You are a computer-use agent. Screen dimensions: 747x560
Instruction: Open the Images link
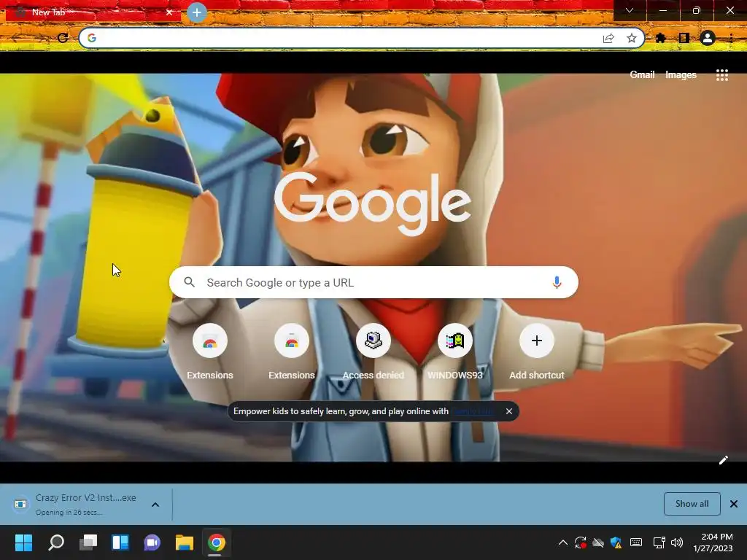click(681, 75)
